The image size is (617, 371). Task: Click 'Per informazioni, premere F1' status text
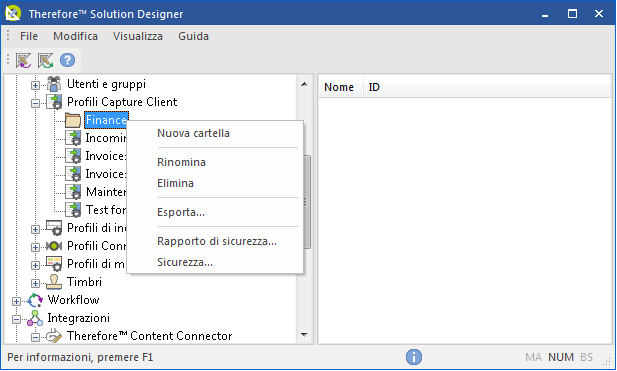pos(80,357)
